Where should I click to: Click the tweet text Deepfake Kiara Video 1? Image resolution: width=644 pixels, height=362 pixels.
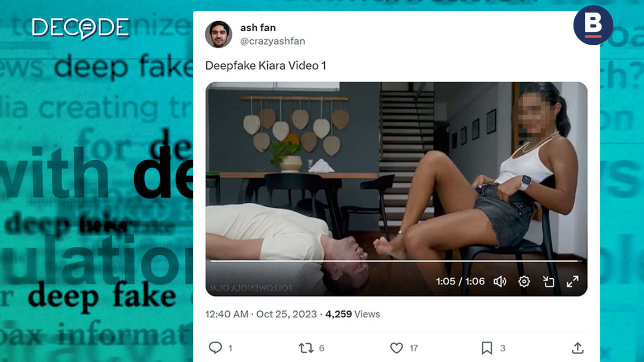(x=266, y=66)
